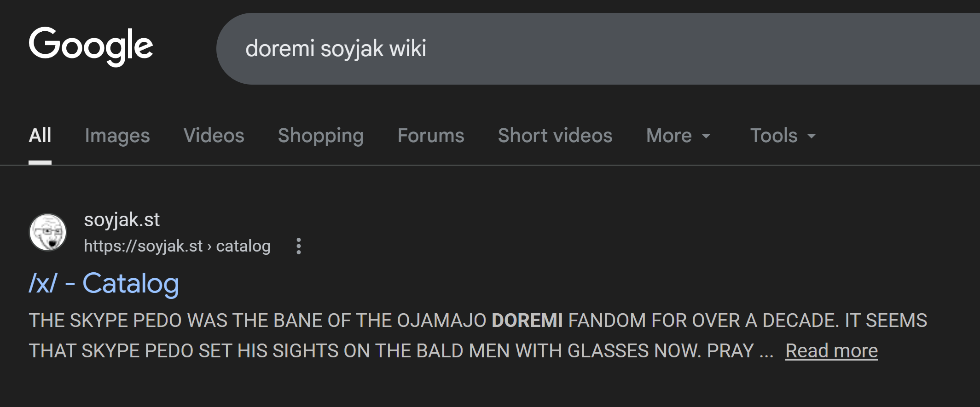Open the Short videos tab
Image resolution: width=980 pixels, height=407 pixels.
coord(555,136)
